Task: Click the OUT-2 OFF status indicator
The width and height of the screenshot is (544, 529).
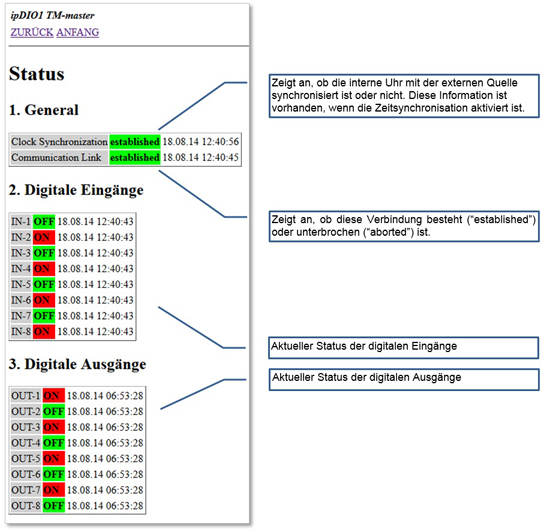Action: (x=54, y=411)
